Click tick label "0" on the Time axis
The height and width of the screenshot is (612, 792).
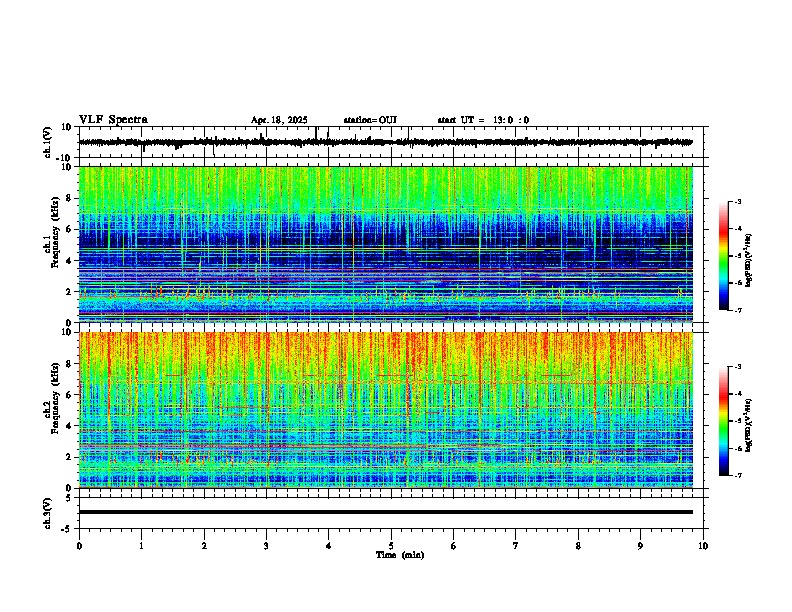pos(79,546)
